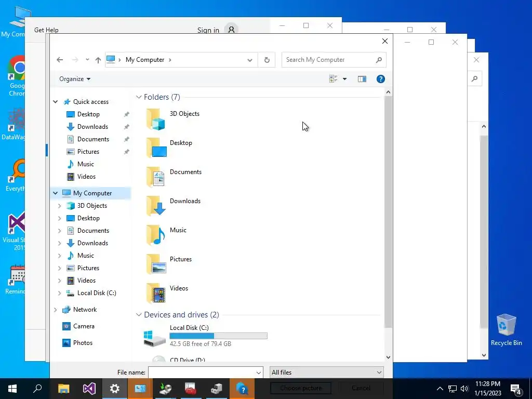Viewport: 532px width, 399px height.
Task: Click the up-one-level arrow
Action: tap(98, 60)
